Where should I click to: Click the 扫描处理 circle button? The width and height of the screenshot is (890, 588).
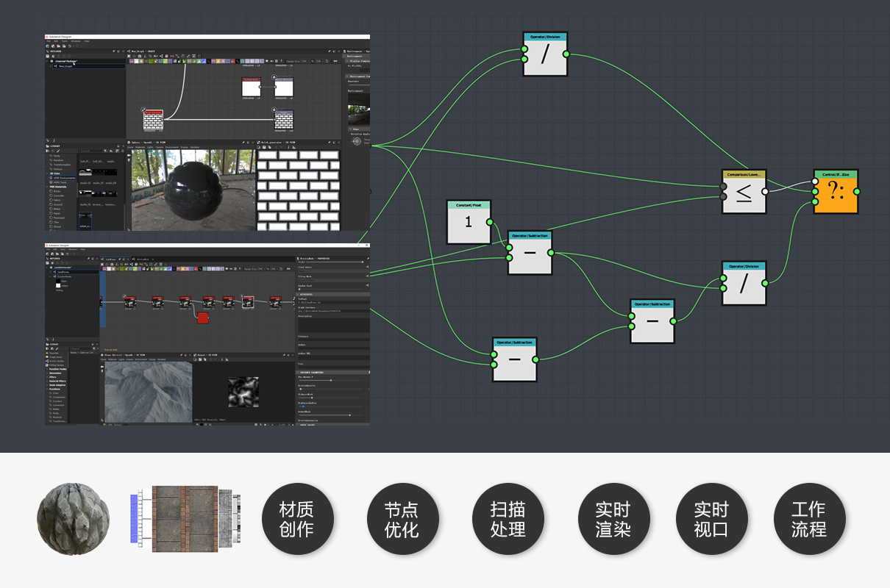[508, 519]
